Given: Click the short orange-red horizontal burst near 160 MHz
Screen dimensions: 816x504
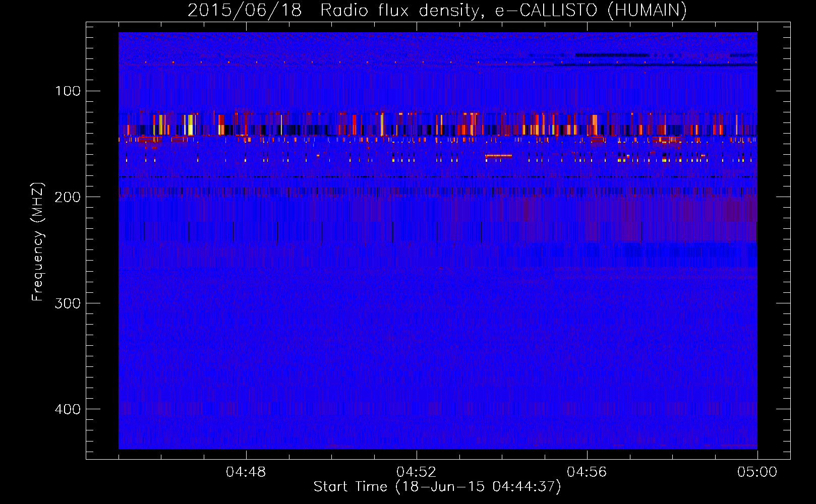Looking at the screenshot, I should (x=499, y=156).
